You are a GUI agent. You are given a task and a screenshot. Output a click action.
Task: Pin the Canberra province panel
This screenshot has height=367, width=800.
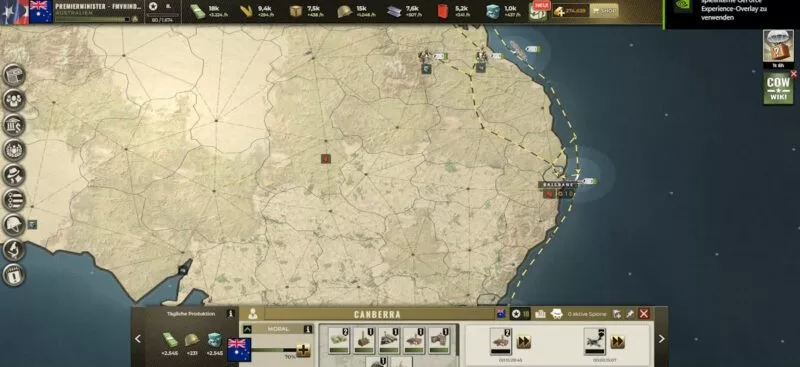click(x=630, y=314)
